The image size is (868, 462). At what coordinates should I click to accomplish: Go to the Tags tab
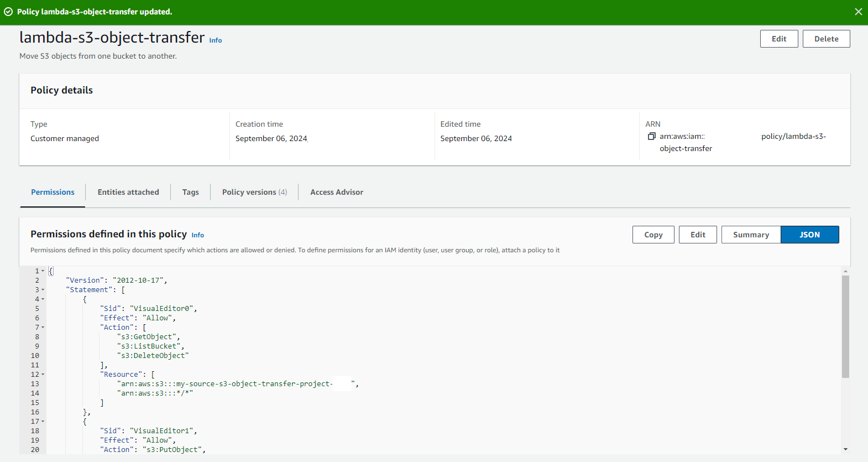(191, 192)
